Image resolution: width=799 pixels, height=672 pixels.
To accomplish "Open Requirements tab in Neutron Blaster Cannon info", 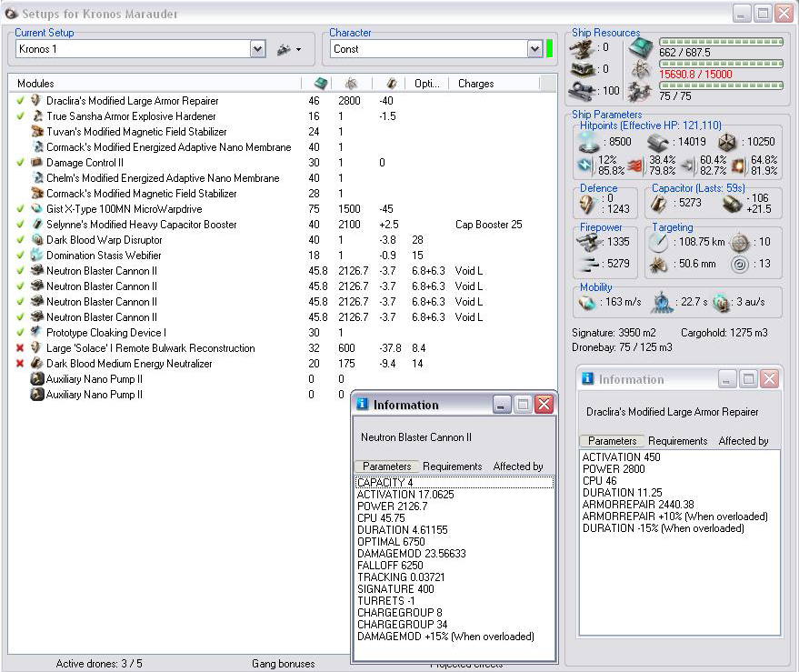I will click(452, 466).
